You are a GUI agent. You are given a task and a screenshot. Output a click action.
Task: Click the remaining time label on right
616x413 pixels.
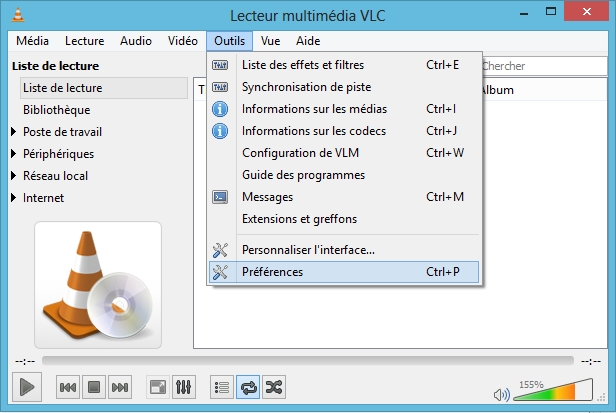coord(591,361)
